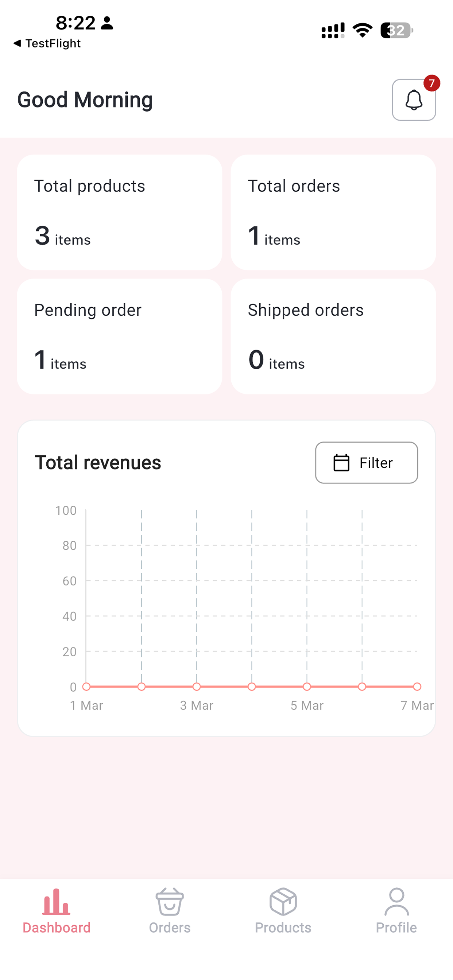Open the Shipped orders card
Screen dimensions: 453x980
(333, 336)
